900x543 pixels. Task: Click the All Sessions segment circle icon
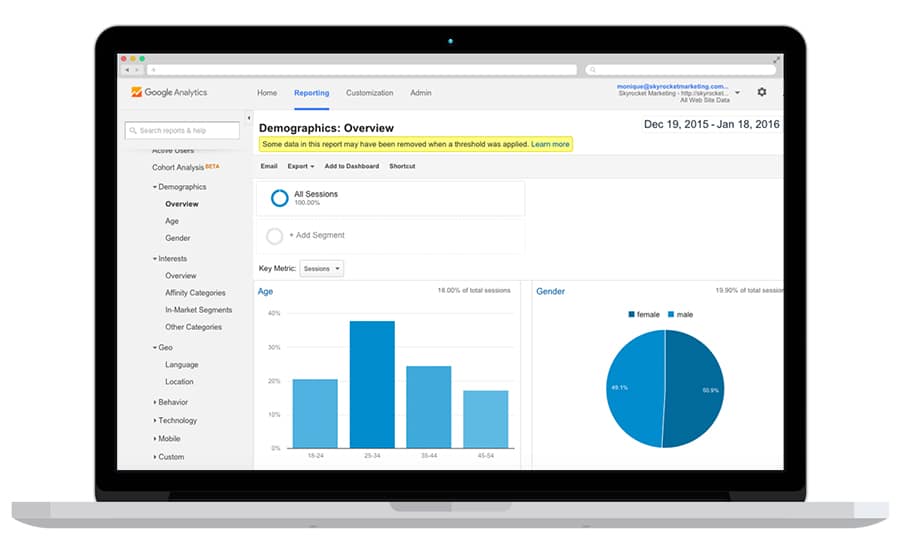279,198
